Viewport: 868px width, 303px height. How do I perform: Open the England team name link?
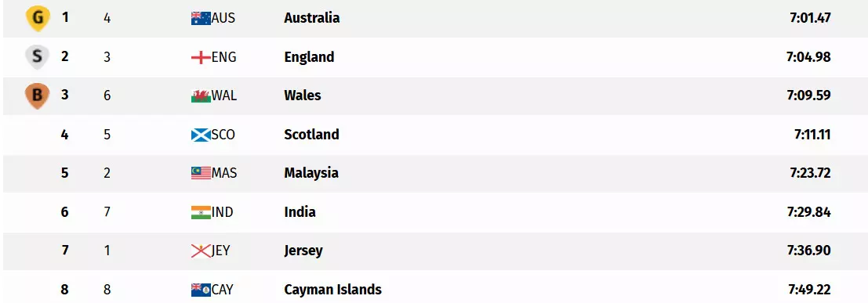[x=309, y=57]
